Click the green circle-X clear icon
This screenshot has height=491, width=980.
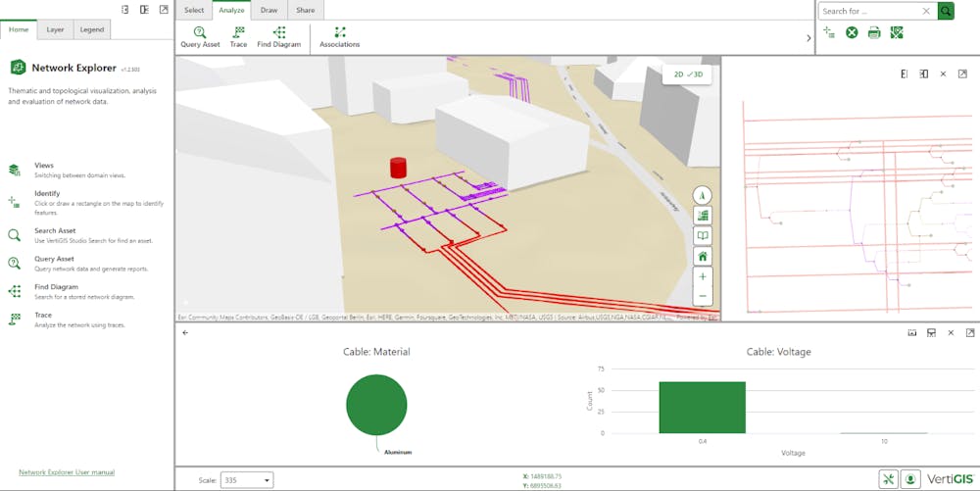(852, 32)
